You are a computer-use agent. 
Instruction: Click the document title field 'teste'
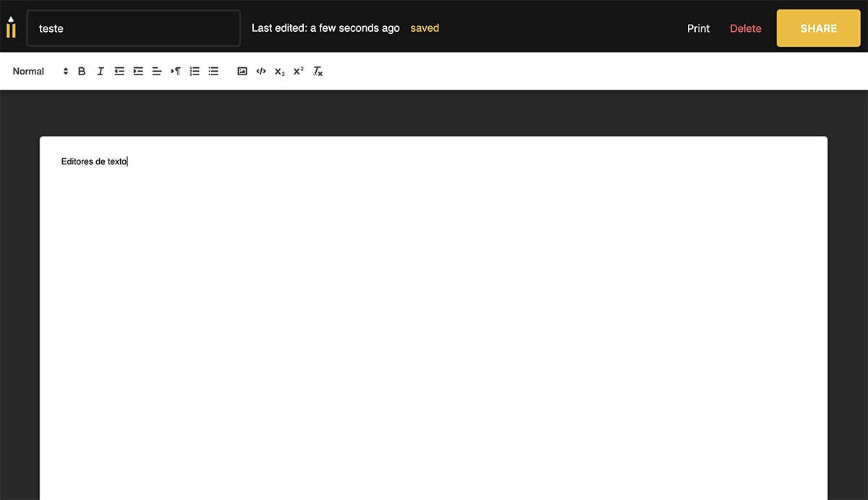coord(134,28)
